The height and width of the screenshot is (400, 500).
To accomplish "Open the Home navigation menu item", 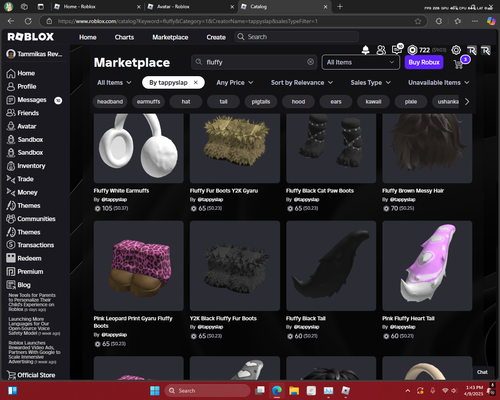I will pyautogui.click(x=88, y=37).
